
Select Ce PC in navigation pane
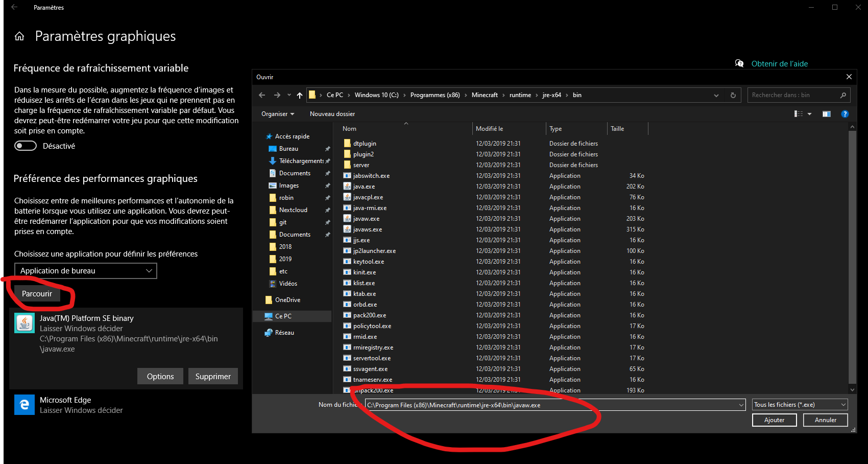(283, 316)
